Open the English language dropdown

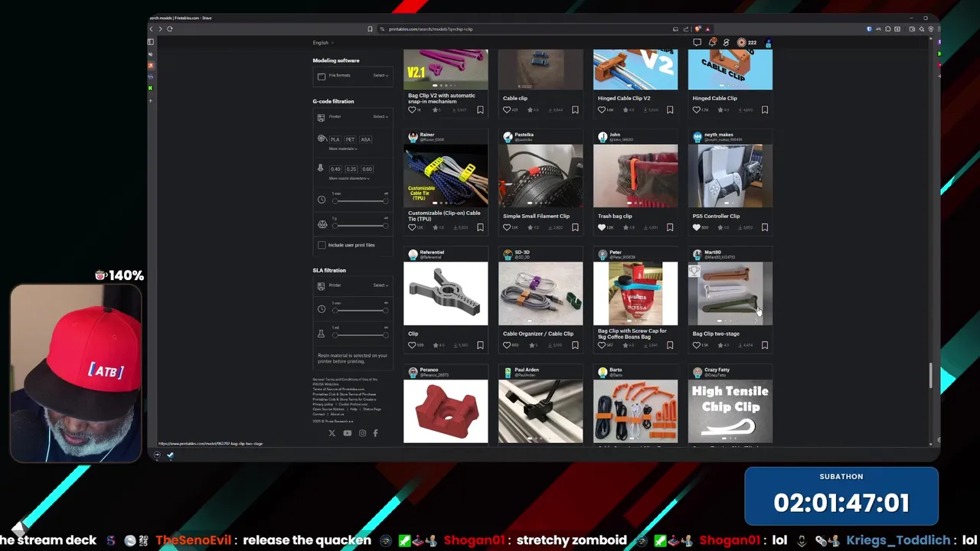[x=323, y=43]
